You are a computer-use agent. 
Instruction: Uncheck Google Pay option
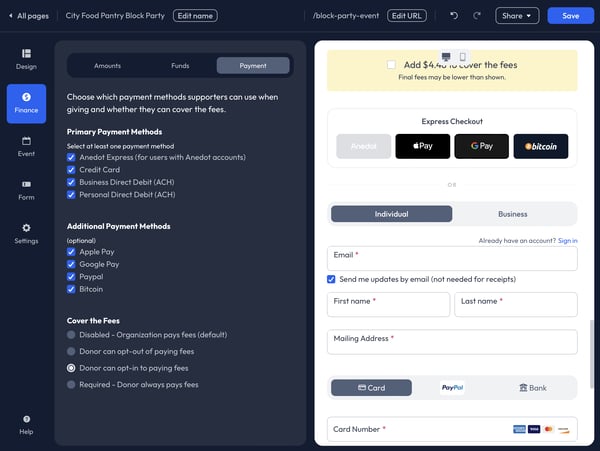71,264
